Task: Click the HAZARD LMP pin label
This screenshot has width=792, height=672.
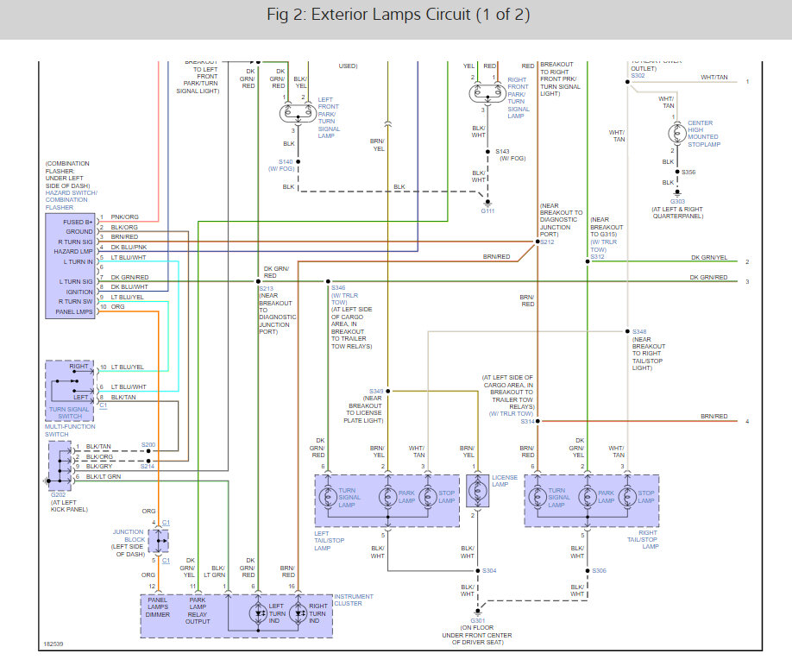Action: click(x=73, y=251)
